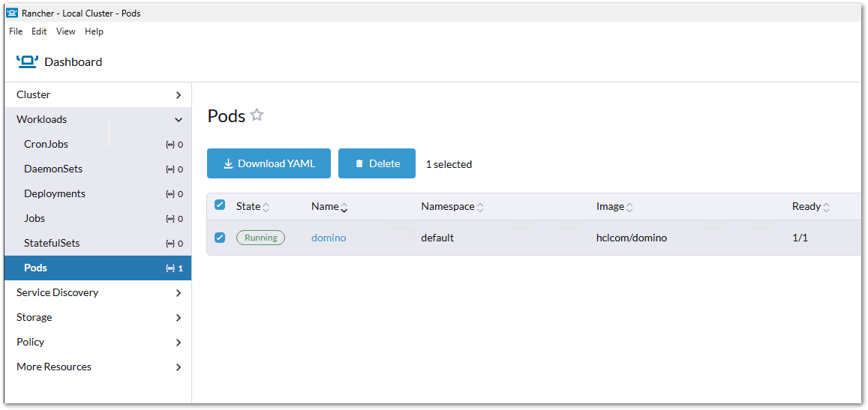The width and height of the screenshot is (868, 410).
Task: Click the State column sort arrows
Action: coord(266,208)
